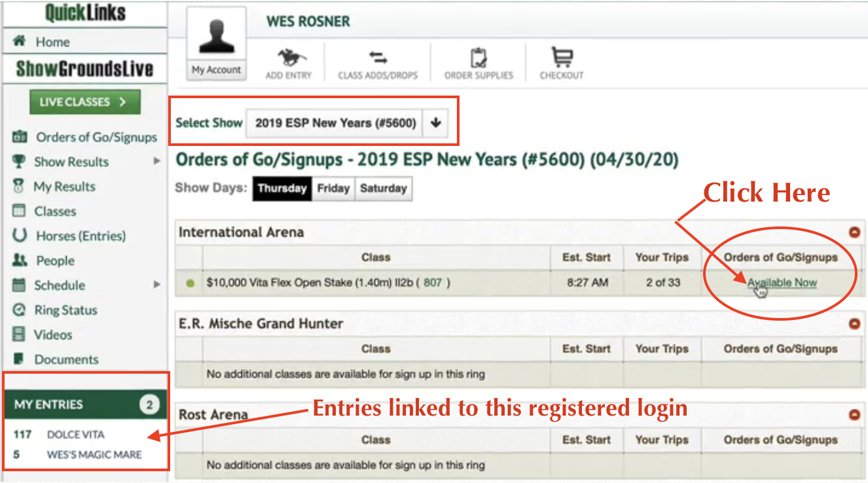Click the Available Now signup link

[782, 283]
